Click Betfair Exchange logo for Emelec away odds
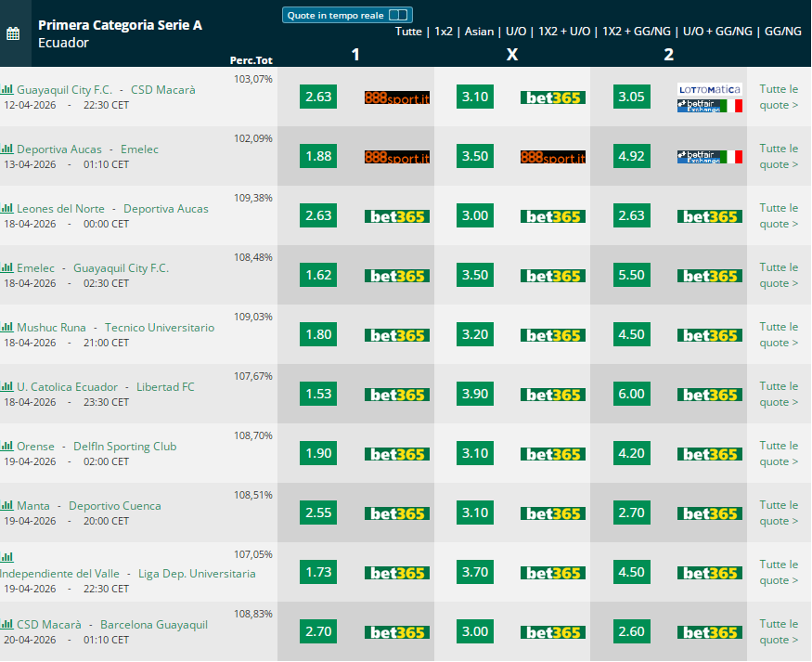812x662 pixels. pos(710,156)
